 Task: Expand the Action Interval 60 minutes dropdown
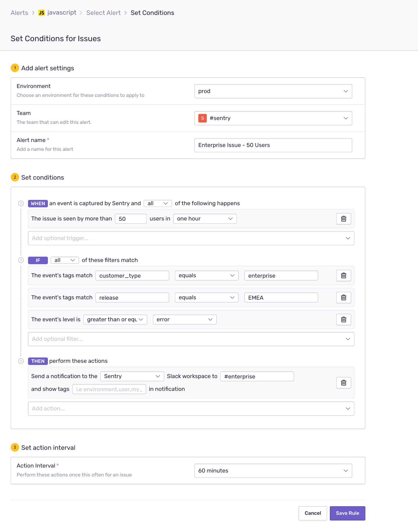[x=273, y=471]
